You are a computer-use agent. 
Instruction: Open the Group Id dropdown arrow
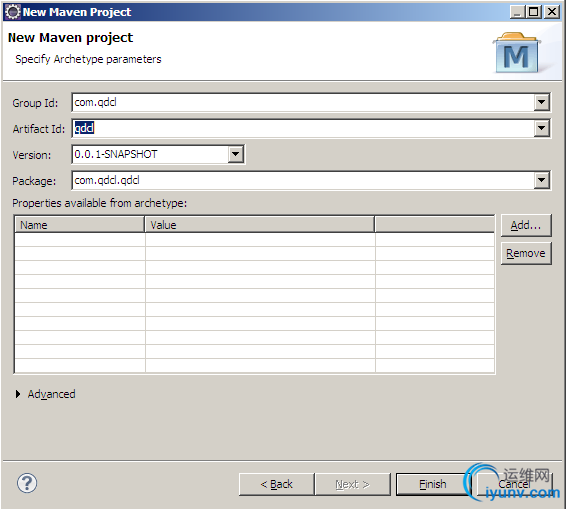pos(541,103)
